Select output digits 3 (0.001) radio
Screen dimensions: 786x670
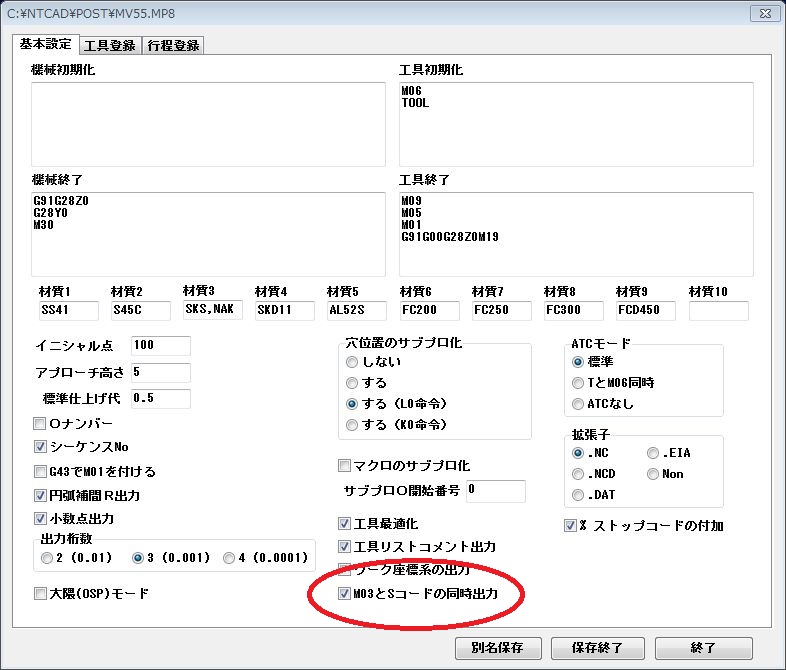137,558
